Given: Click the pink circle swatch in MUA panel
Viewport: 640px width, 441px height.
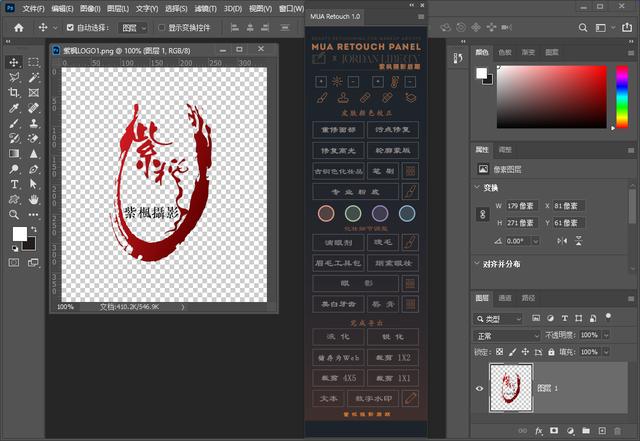Looking at the screenshot, I should [326, 213].
